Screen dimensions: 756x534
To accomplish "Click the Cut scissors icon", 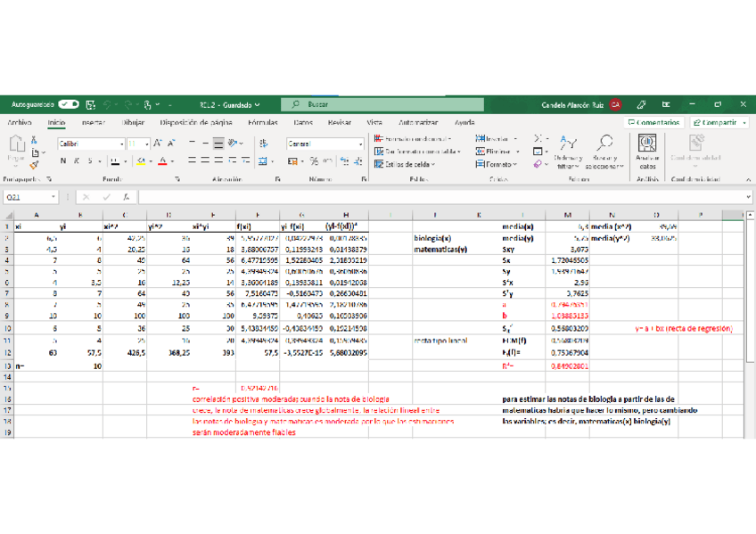I will tap(34, 140).
